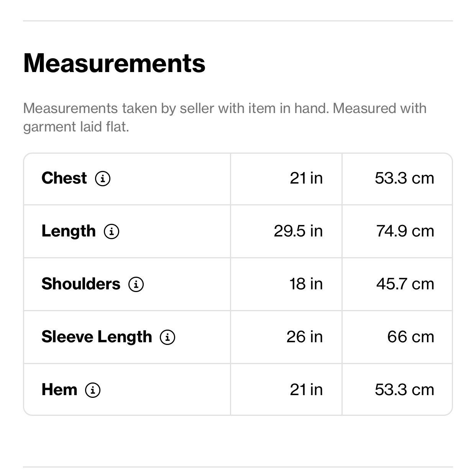Open the Shoulders info icon

tap(136, 284)
